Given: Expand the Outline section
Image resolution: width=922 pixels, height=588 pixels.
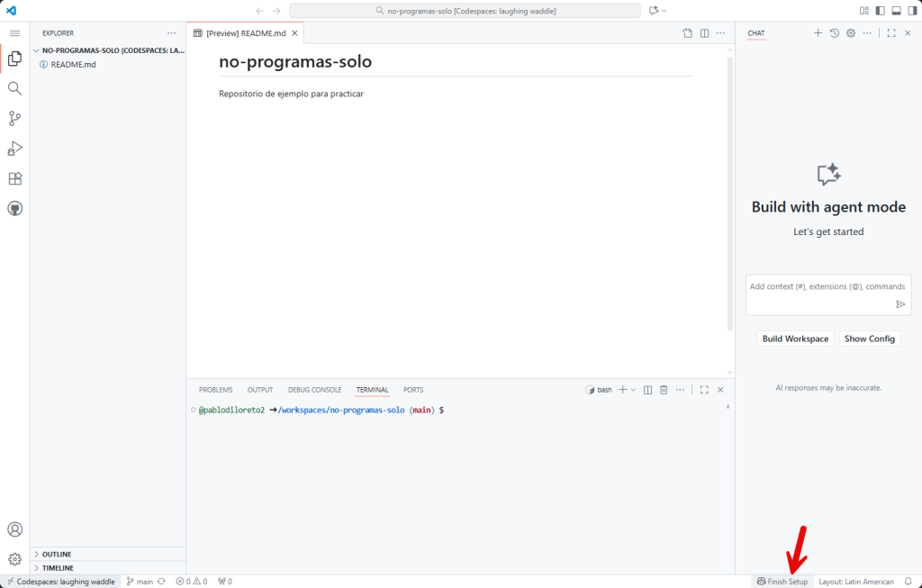Looking at the screenshot, I should [x=56, y=554].
